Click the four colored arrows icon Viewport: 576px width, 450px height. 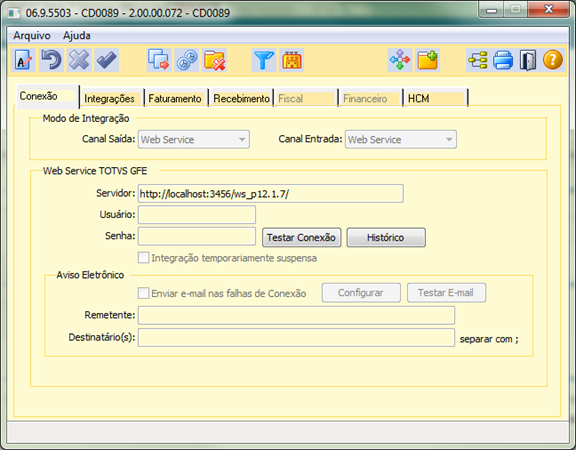pos(400,60)
